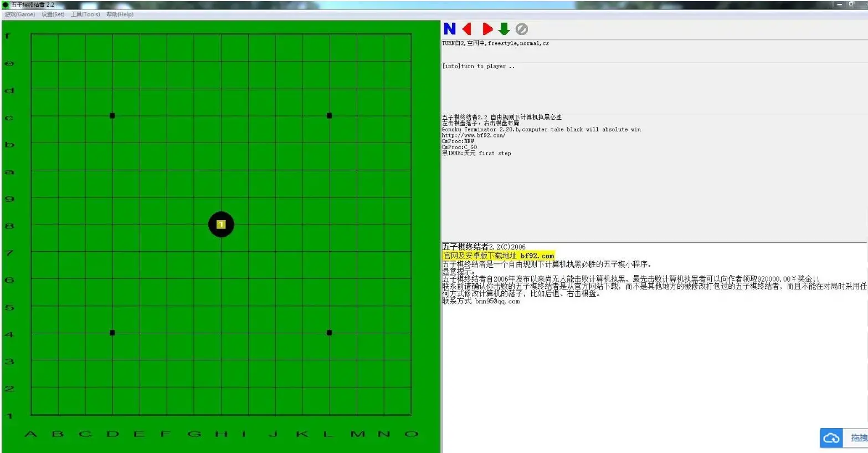Open the 游戏(Game) menu
This screenshot has width=868, height=453.
click(20, 14)
